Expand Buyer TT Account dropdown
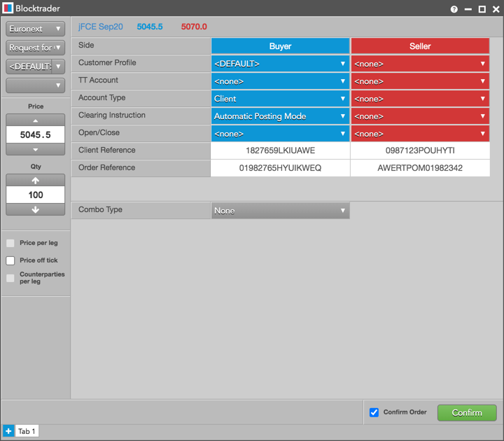This screenshot has height=441, width=504. (x=280, y=81)
